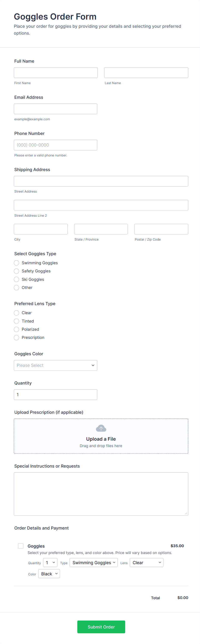
Task: Click into the Email Address field
Action: [x=55, y=109]
